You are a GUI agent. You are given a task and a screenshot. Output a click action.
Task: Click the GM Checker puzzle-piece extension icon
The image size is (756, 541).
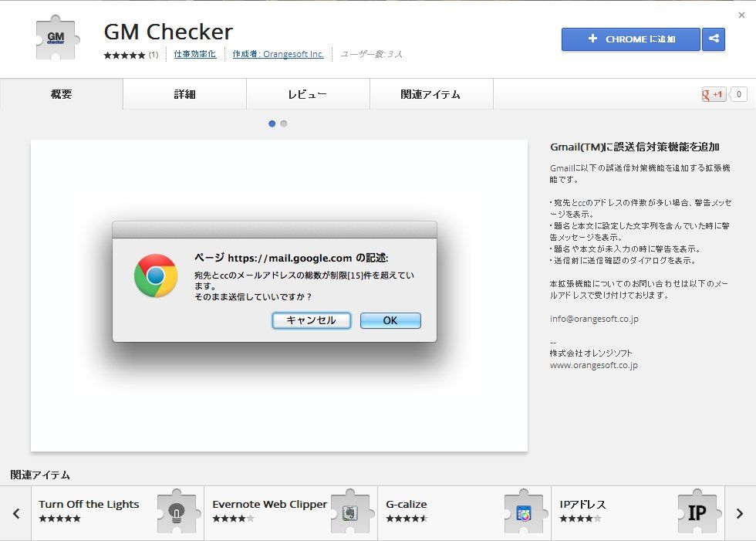57,38
